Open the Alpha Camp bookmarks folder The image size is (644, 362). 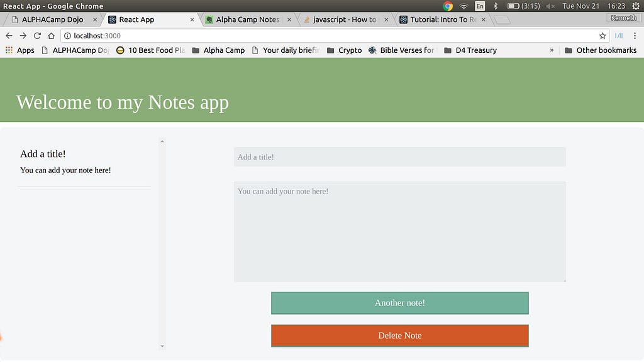coord(218,50)
